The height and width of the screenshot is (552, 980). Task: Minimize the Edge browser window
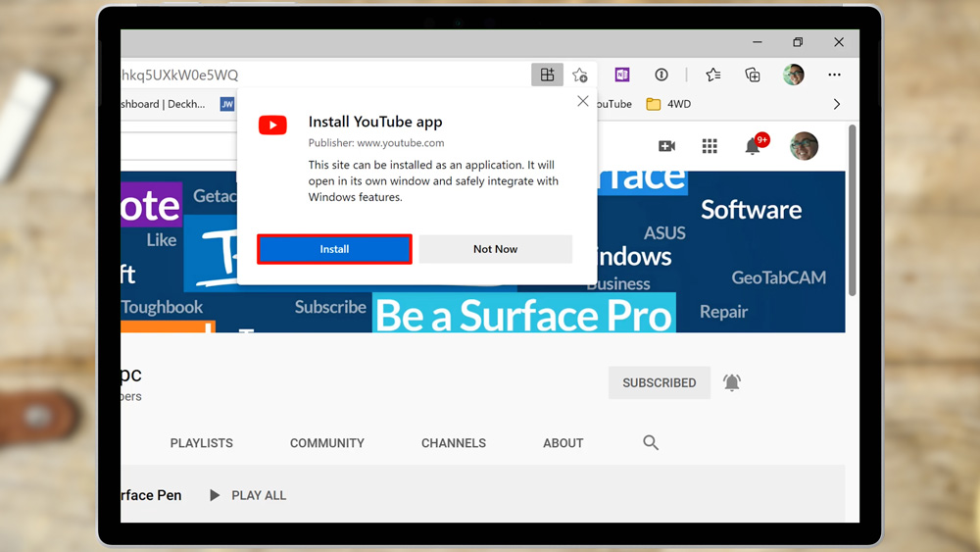pyautogui.click(x=757, y=42)
